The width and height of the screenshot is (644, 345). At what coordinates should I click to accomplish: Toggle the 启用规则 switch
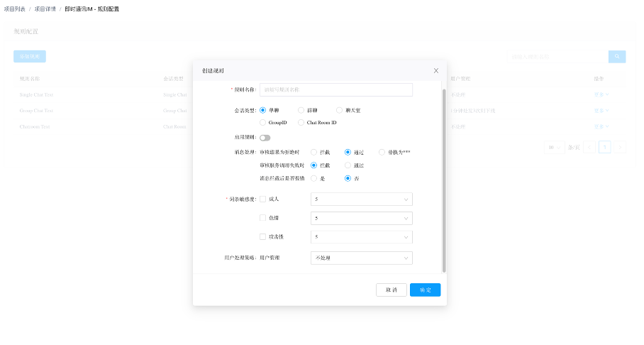coord(265,138)
